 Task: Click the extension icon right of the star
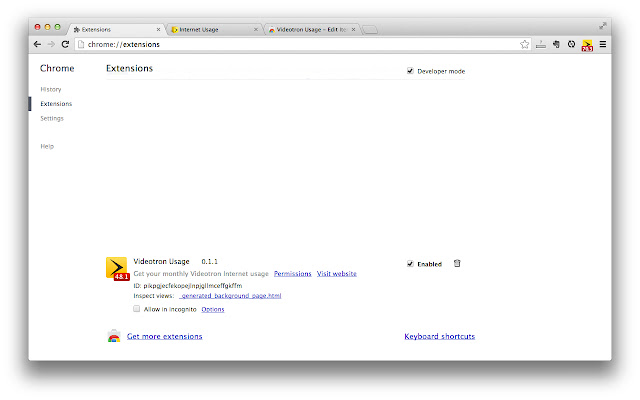[x=541, y=44]
